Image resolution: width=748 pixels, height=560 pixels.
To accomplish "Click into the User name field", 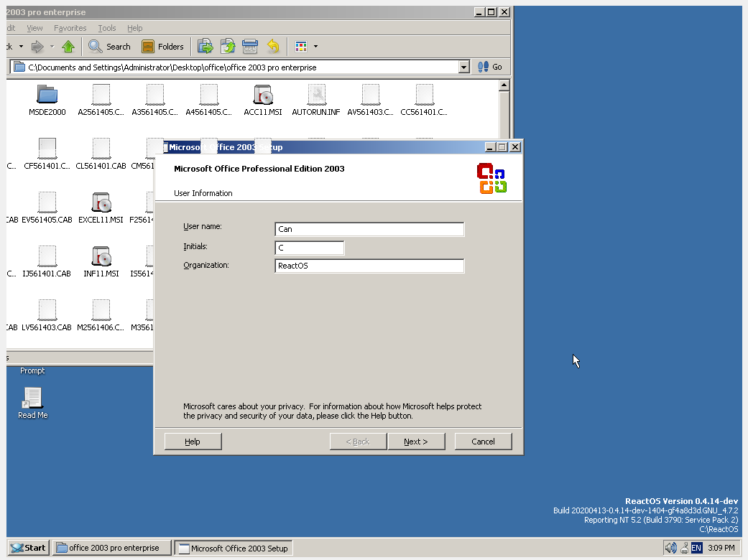I will pos(369,229).
